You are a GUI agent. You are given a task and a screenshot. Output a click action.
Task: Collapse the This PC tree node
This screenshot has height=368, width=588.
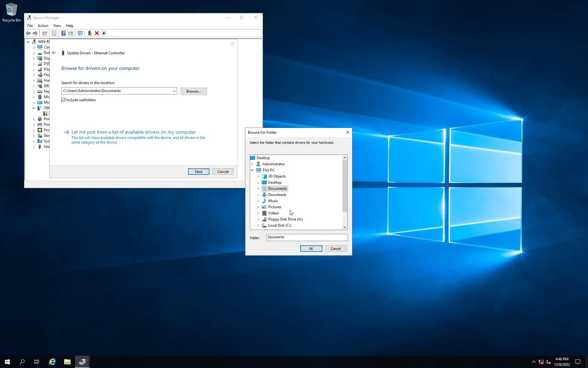(252, 170)
